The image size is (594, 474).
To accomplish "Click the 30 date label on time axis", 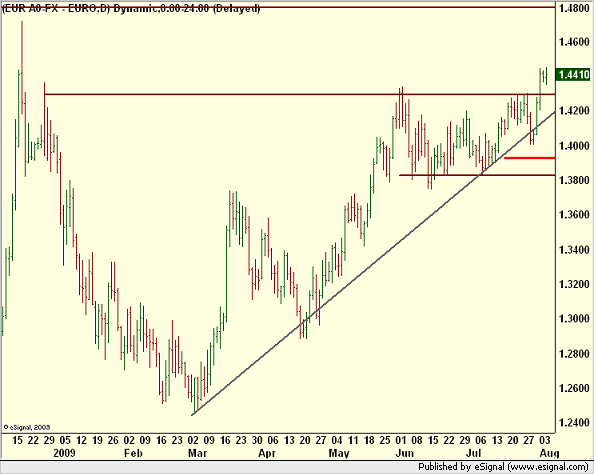I will click(257, 441).
